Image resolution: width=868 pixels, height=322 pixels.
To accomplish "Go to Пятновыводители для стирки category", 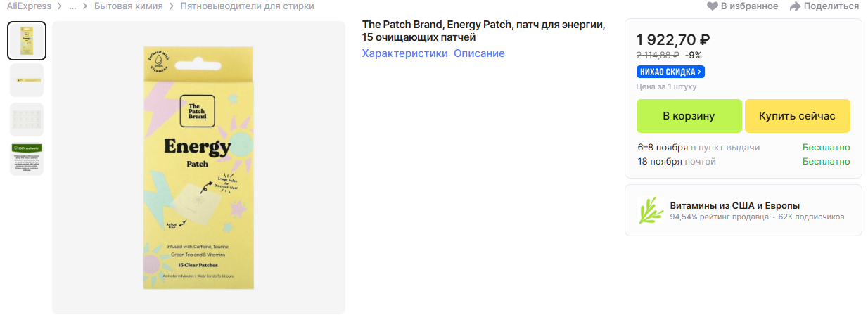I will (247, 6).
